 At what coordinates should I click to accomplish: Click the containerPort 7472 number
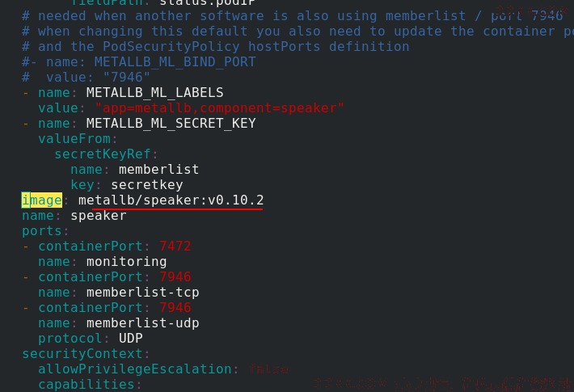175,247
